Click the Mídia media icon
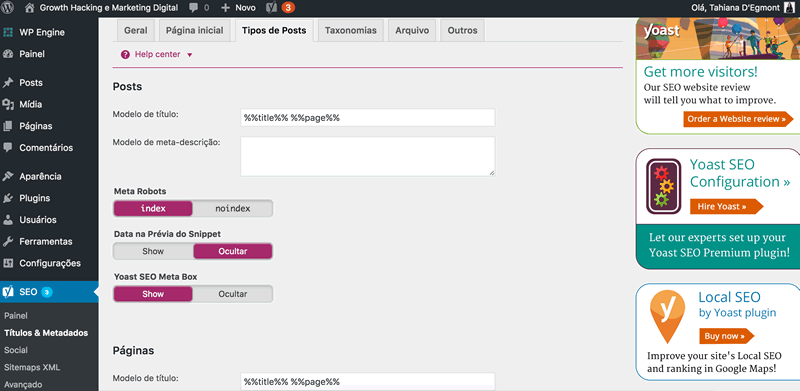The height and width of the screenshot is (391, 800). [8, 105]
